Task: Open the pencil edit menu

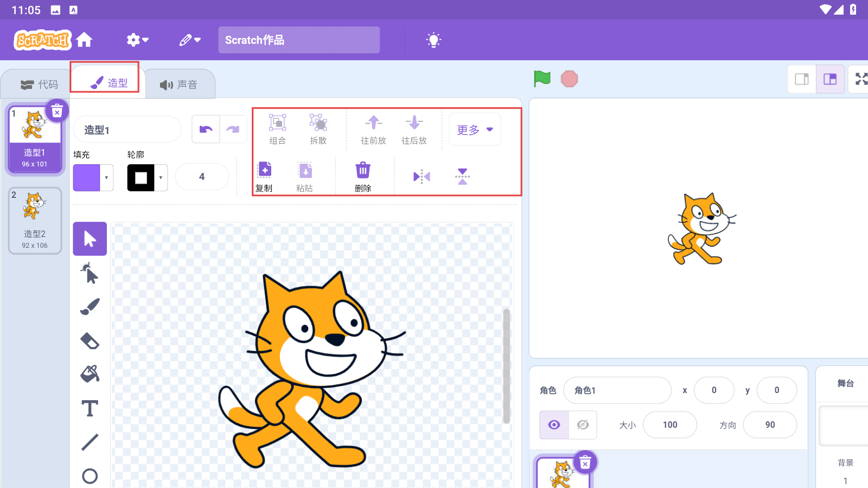Action: tap(190, 40)
